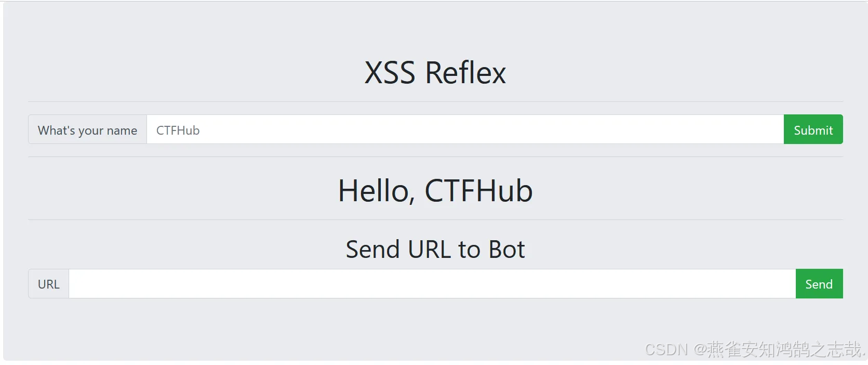Click the "CSDN" watermark text
Image resolution: width=868 pixels, height=365 pixels.
coord(666,349)
